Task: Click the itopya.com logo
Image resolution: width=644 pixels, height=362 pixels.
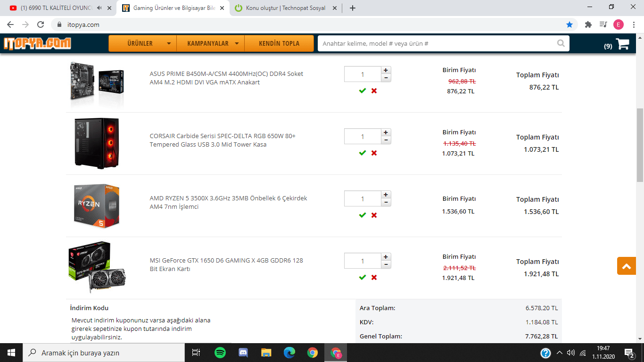Action: tap(37, 43)
